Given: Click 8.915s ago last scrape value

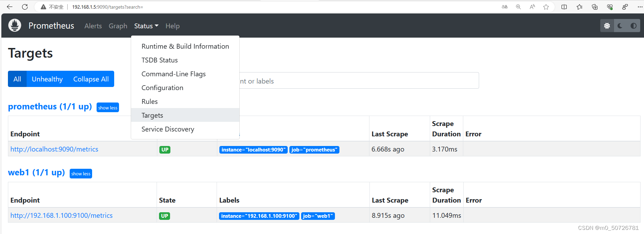Looking at the screenshot, I should [x=388, y=215].
